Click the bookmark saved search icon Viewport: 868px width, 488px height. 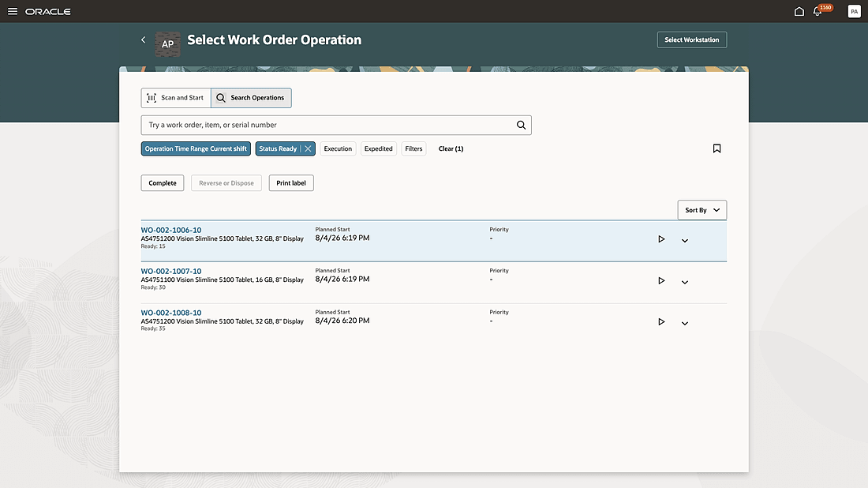pos(716,148)
